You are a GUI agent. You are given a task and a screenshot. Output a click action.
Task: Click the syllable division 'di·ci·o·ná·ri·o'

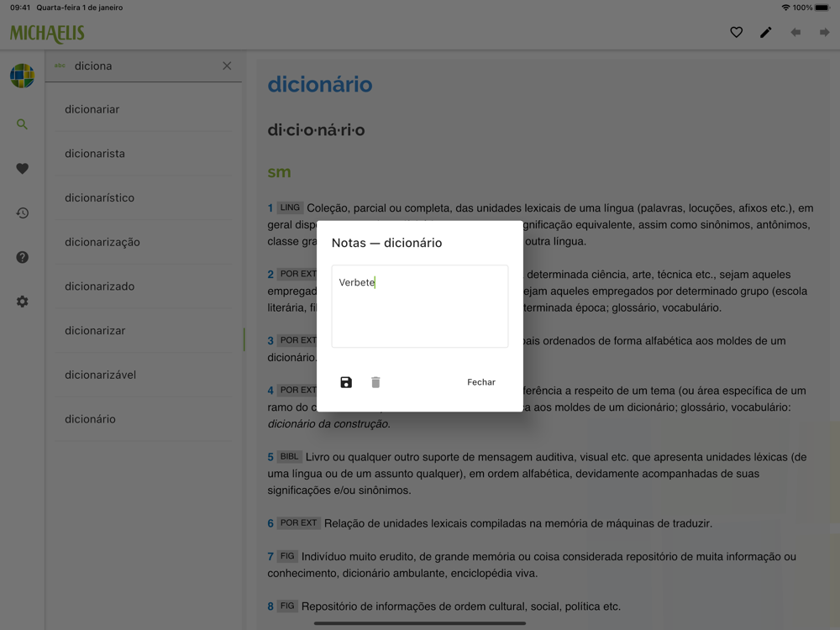pyautogui.click(x=316, y=130)
